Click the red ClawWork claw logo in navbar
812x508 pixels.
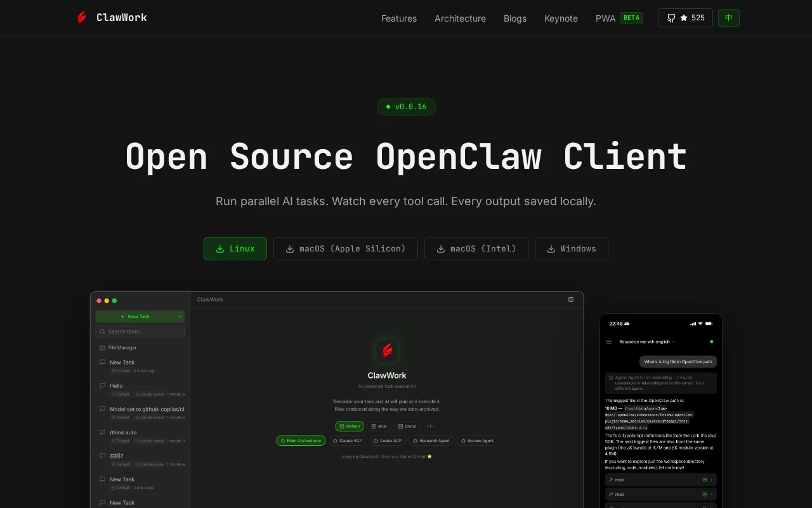point(82,18)
